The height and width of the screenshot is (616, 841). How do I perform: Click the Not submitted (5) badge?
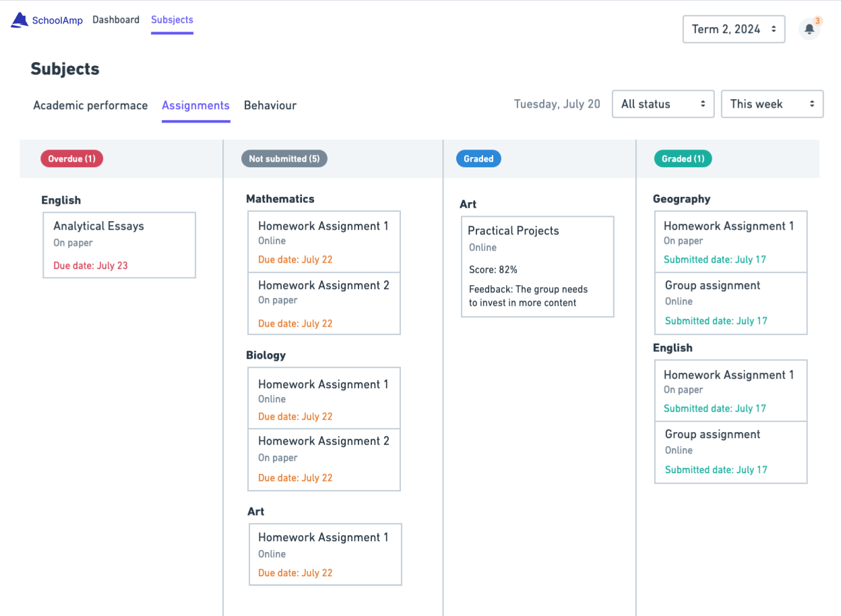[x=284, y=159]
